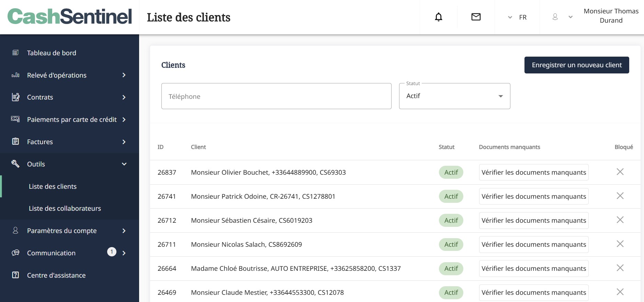644x302 pixels.
Task: Click the CashSentinel logo
Action: (x=70, y=16)
